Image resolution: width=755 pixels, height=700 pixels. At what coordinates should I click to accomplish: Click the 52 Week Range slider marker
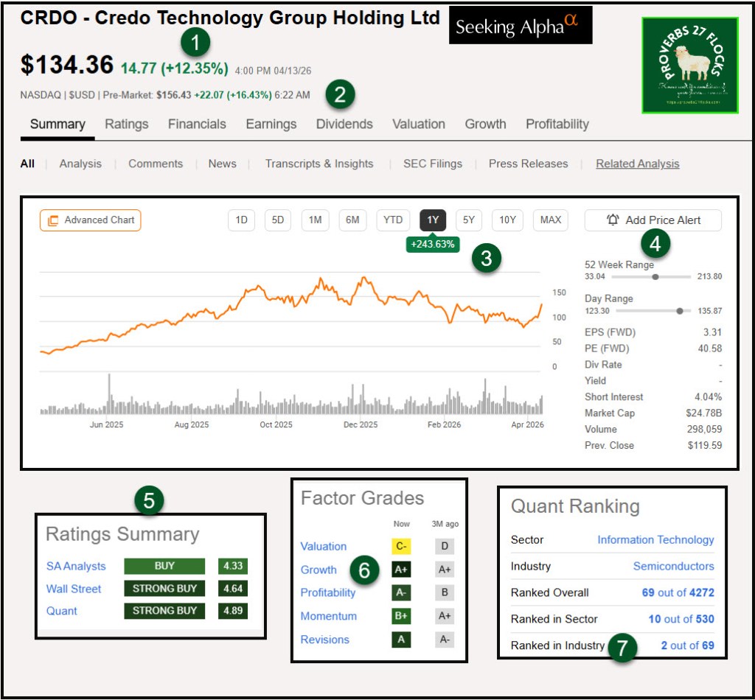pos(655,277)
